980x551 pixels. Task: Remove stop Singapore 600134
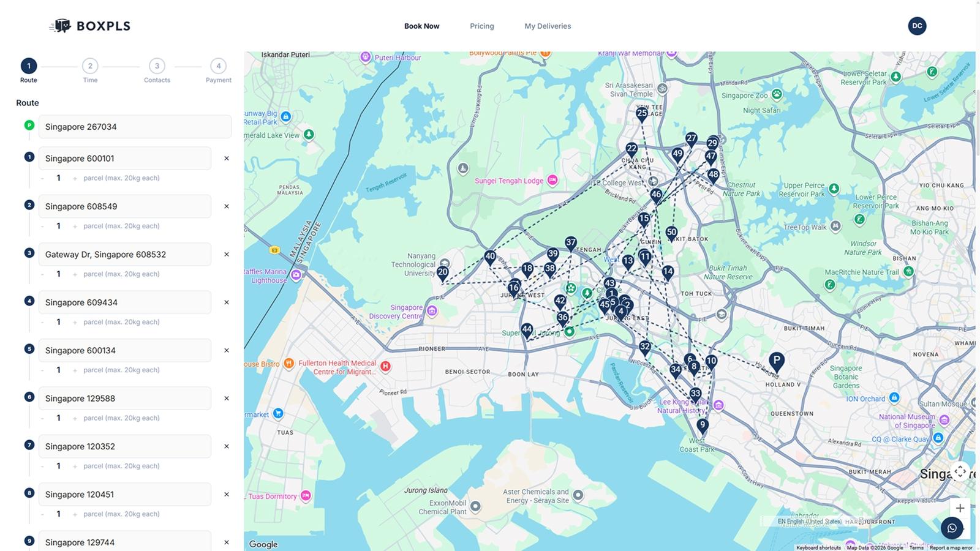tap(227, 350)
